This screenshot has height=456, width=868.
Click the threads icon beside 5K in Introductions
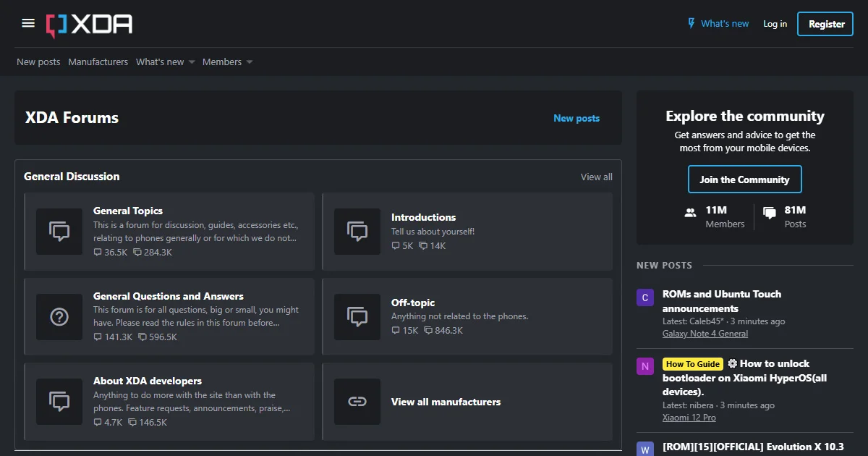click(x=396, y=246)
